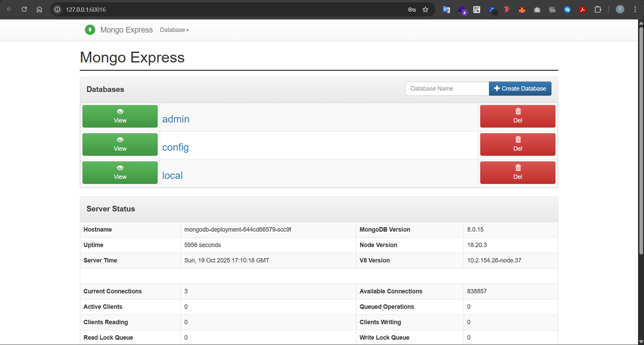Click the Create Database button
Viewport: 644px width, 345px height.
520,89
